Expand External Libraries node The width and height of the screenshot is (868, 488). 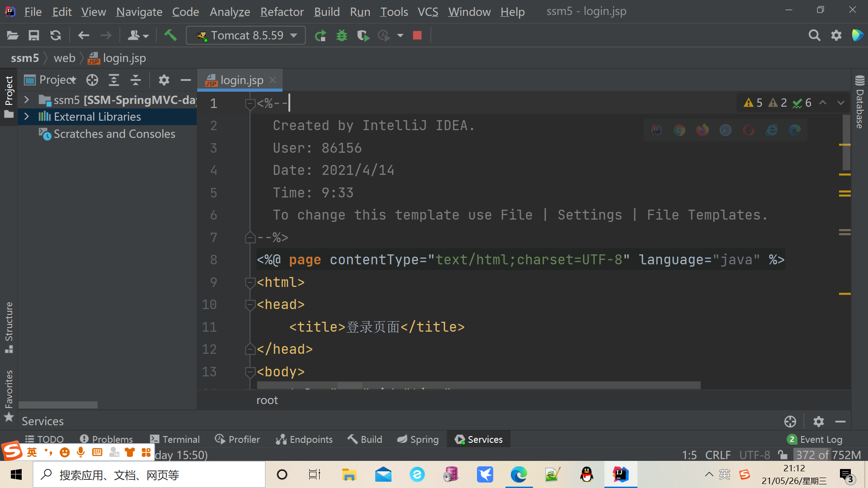click(x=26, y=117)
